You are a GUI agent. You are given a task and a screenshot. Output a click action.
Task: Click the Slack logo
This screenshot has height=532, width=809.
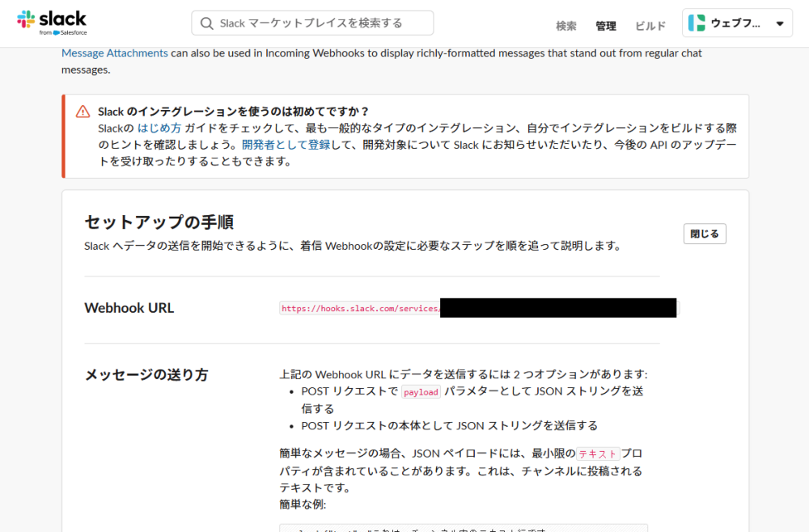(x=52, y=23)
